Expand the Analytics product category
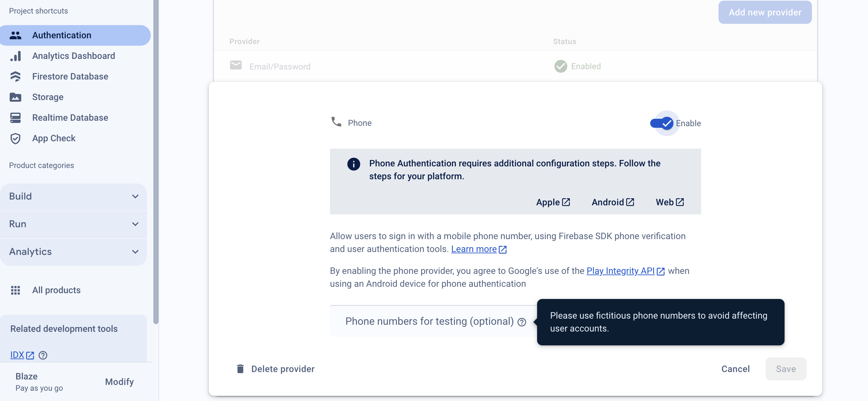Image resolution: width=868 pixels, height=401 pixels. 73,251
